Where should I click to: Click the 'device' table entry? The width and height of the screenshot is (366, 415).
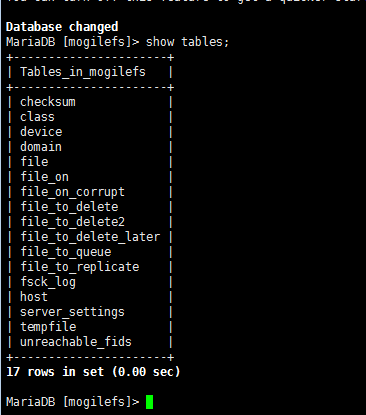click(x=41, y=132)
